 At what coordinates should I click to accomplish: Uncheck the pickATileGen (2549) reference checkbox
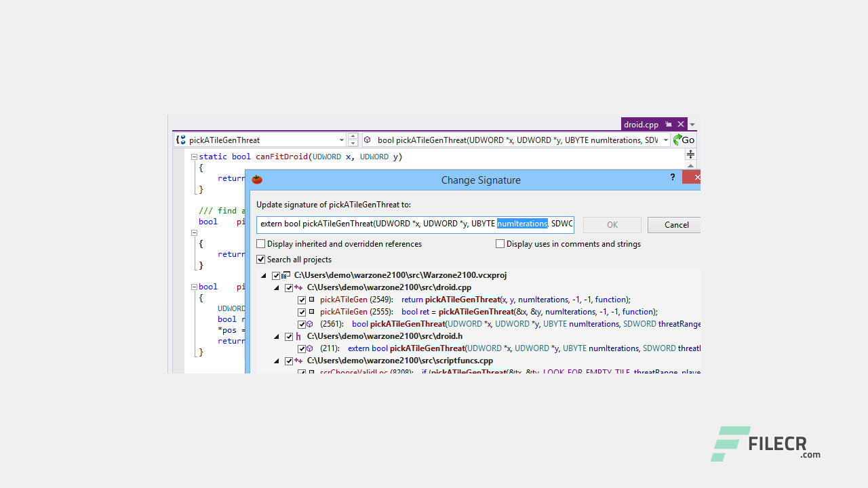(302, 300)
